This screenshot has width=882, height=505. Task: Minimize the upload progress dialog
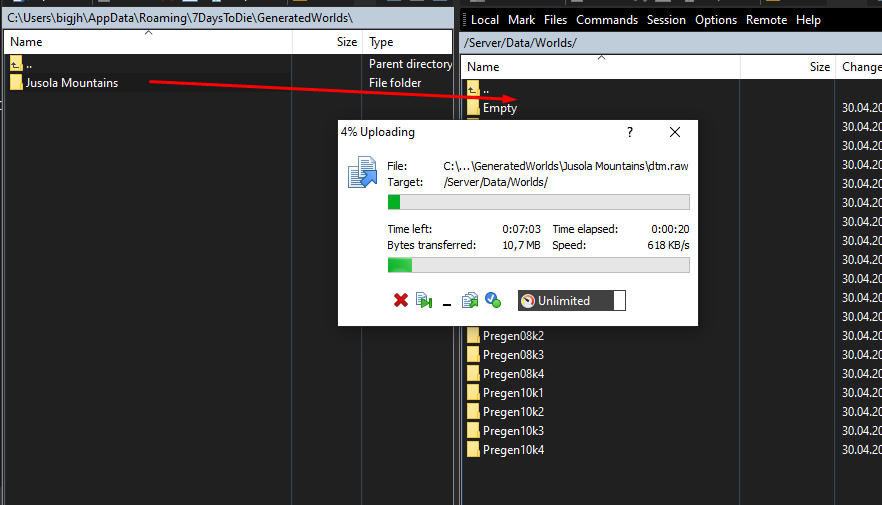pyautogui.click(x=447, y=301)
